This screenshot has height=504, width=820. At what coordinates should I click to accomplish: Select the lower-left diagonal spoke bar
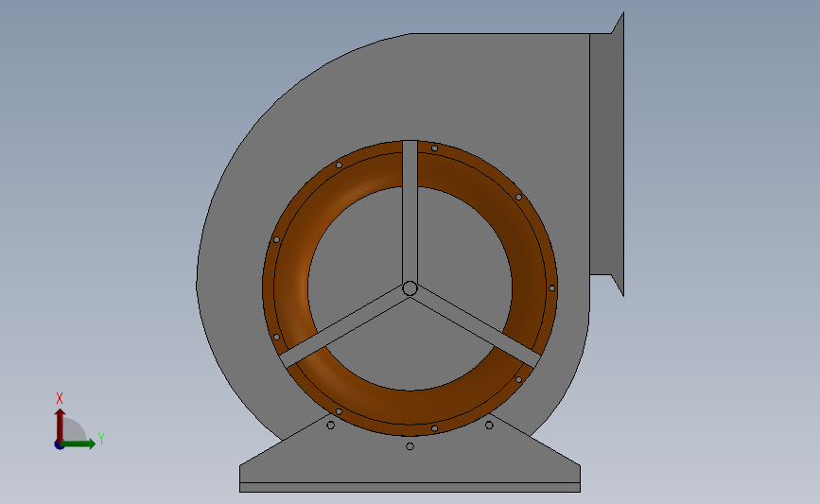pos(342,328)
